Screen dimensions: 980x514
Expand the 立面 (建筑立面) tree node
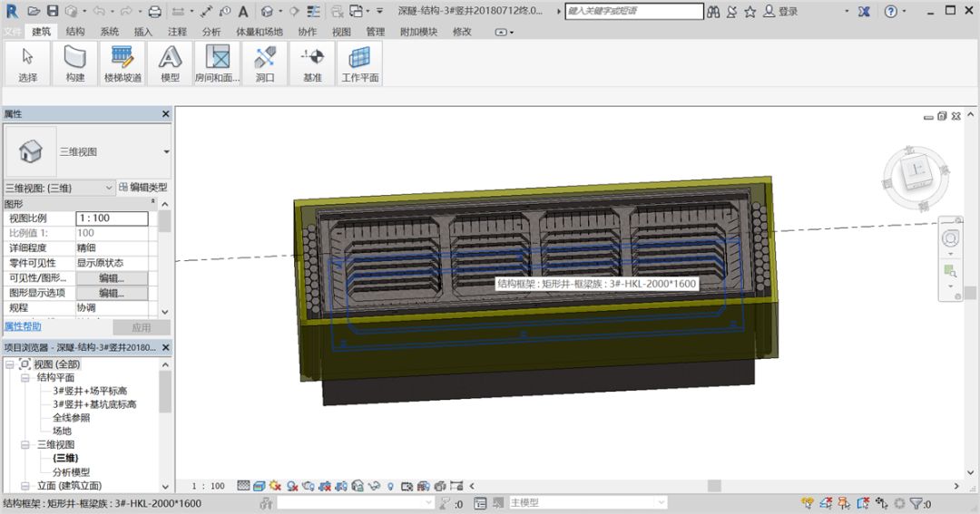coord(24,486)
